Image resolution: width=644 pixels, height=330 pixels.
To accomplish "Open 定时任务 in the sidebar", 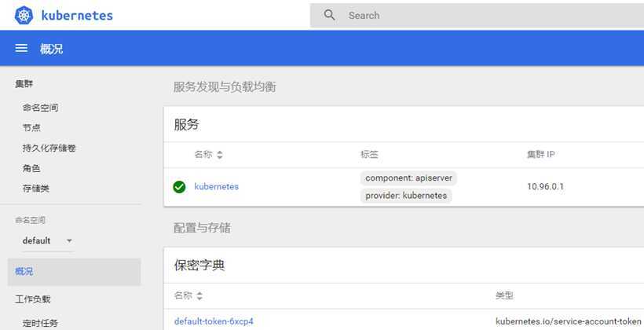I will click(40, 323).
